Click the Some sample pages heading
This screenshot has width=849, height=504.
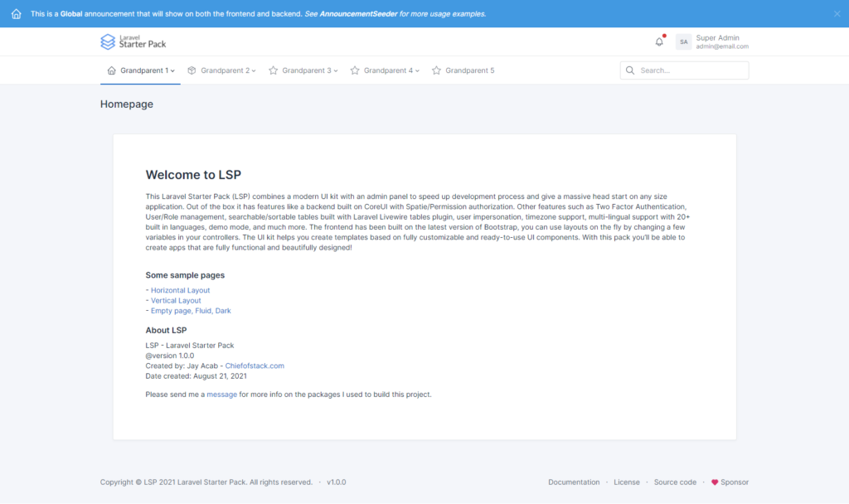tap(185, 275)
